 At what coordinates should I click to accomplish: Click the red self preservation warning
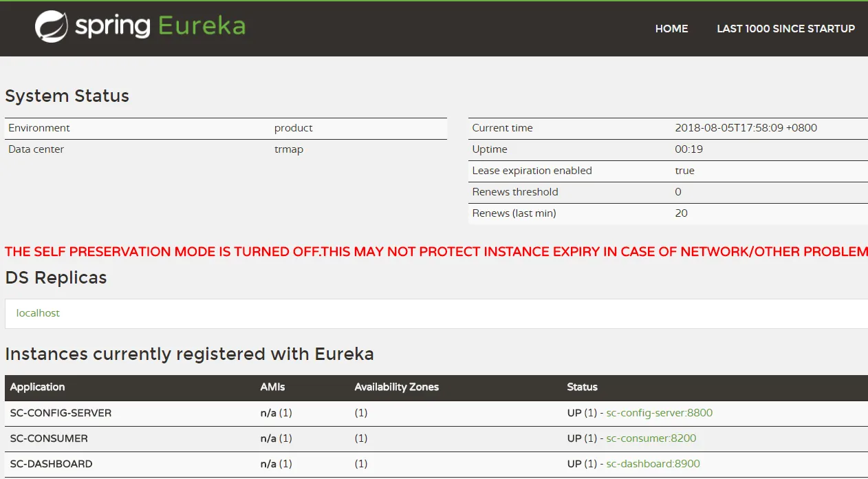point(436,252)
